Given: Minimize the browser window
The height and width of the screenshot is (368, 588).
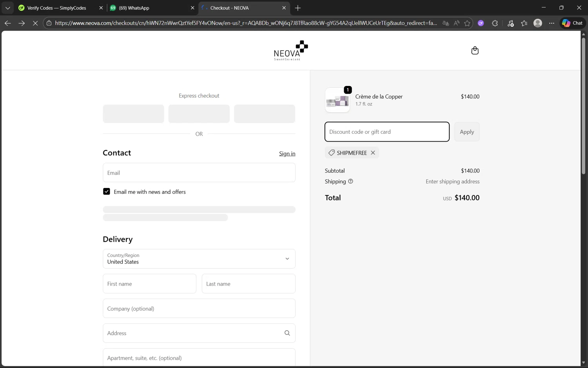Looking at the screenshot, I should pyautogui.click(x=544, y=8).
